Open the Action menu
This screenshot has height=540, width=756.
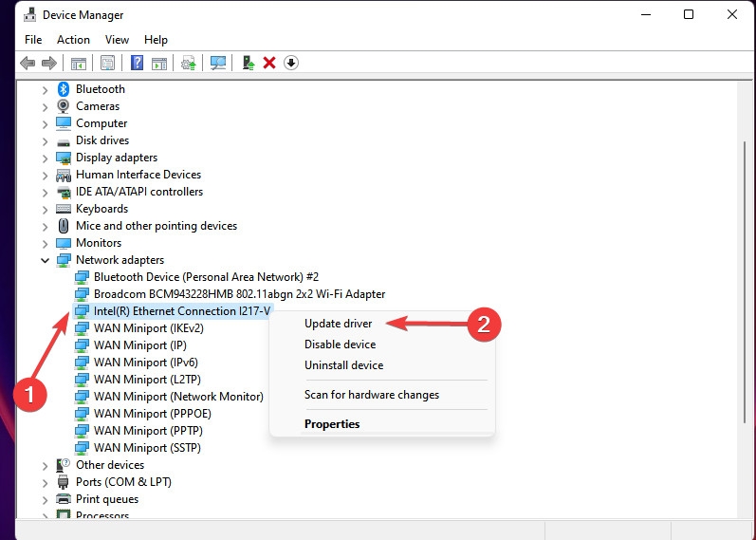[73, 40]
